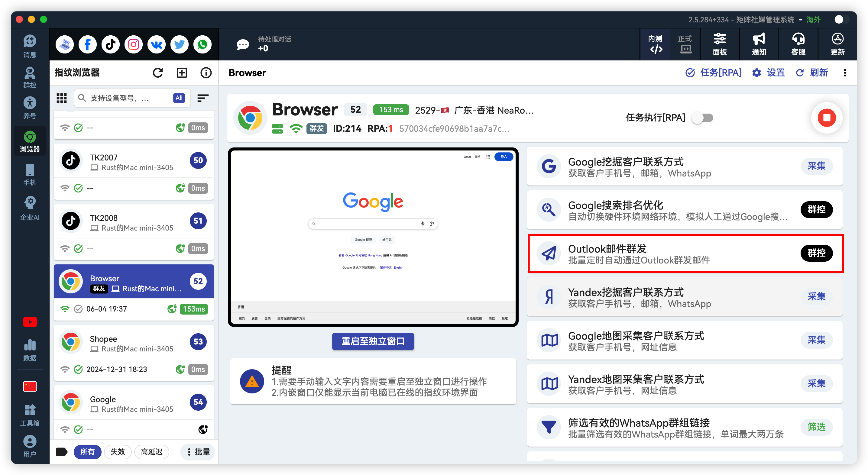Open the 待处理对话 pending chats bubble
868x475 pixels.
tap(243, 44)
